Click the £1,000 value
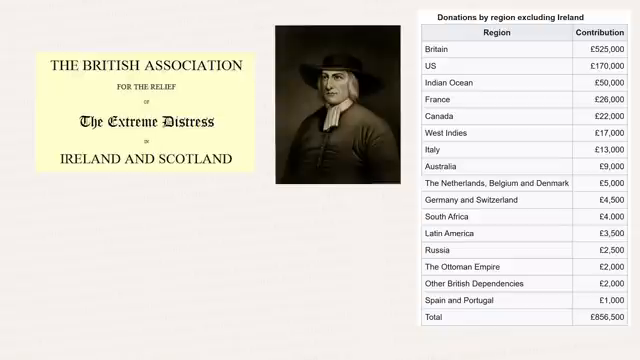The height and width of the screenshot is (360, 640). [x=611, y=300]
